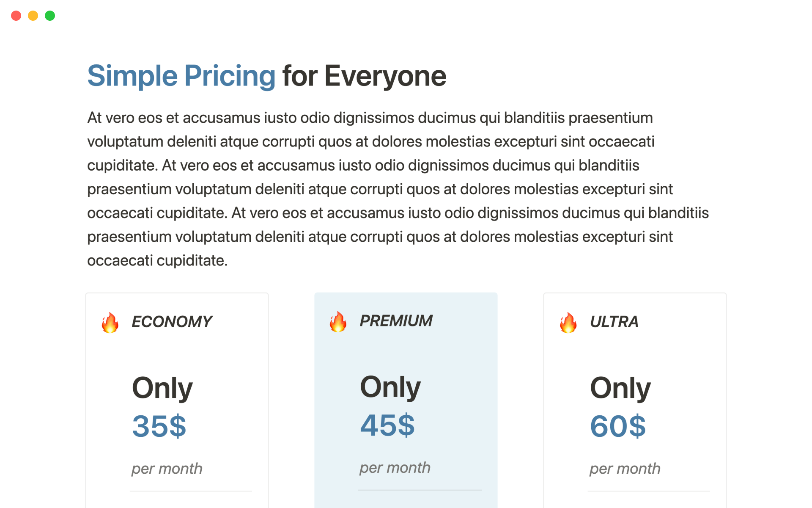This screenshot has height=508, width=812.
Task: Select the ULTRA plan title
Action: 614,322
